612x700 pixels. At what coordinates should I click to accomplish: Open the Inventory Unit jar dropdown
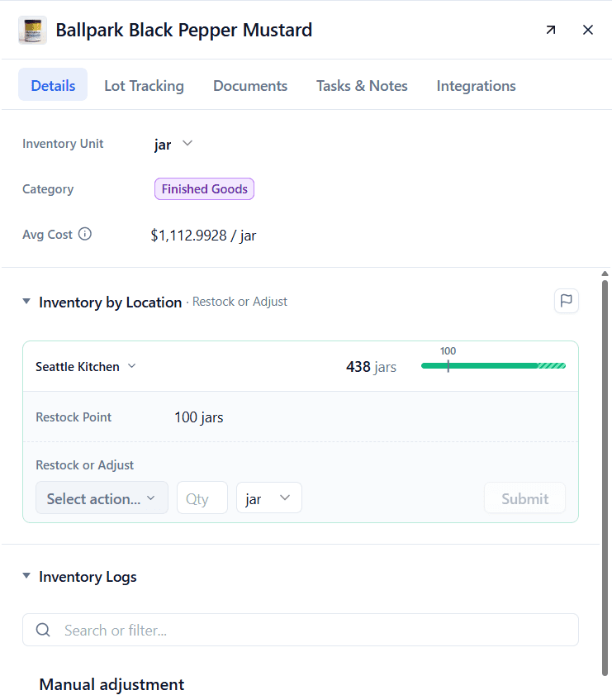(173, 144)
